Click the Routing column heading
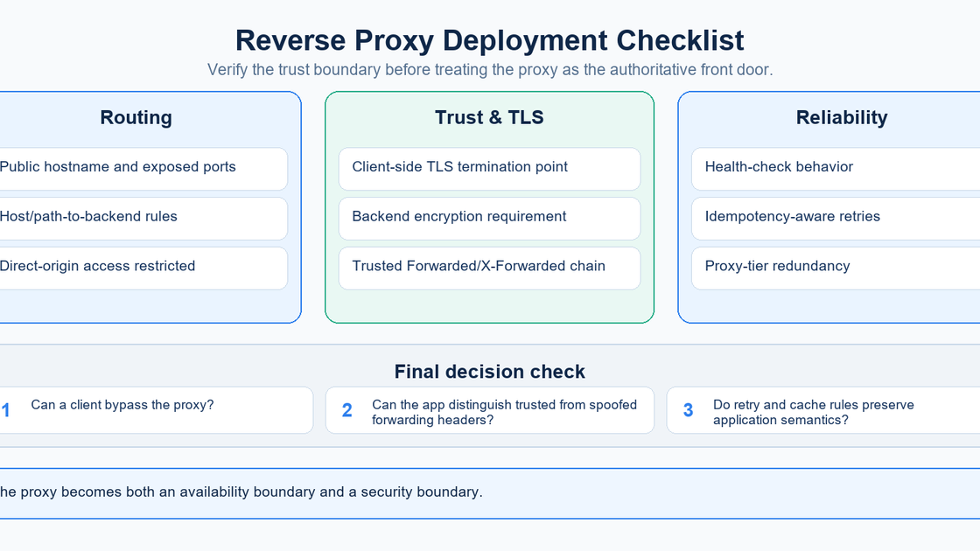 click(136, 117)
